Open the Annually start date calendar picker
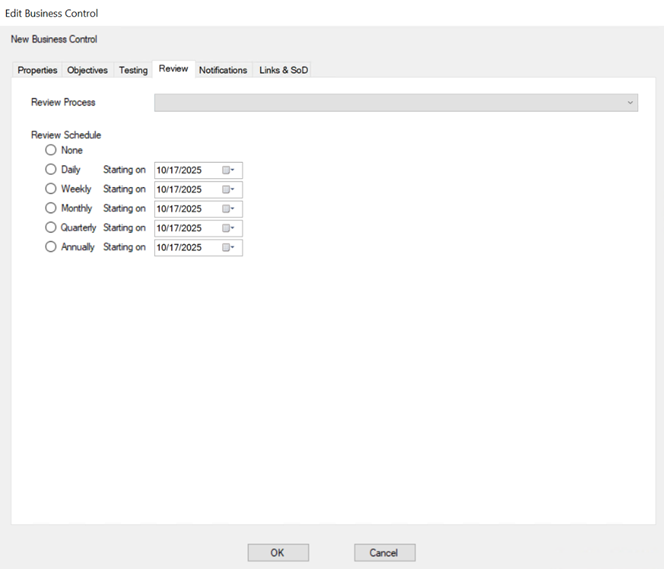Viewport: 664px width, 569px height. (229, 247)
